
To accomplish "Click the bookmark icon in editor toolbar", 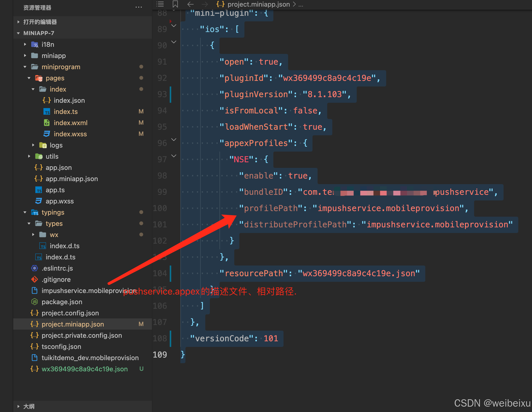I will pos(175,4).
